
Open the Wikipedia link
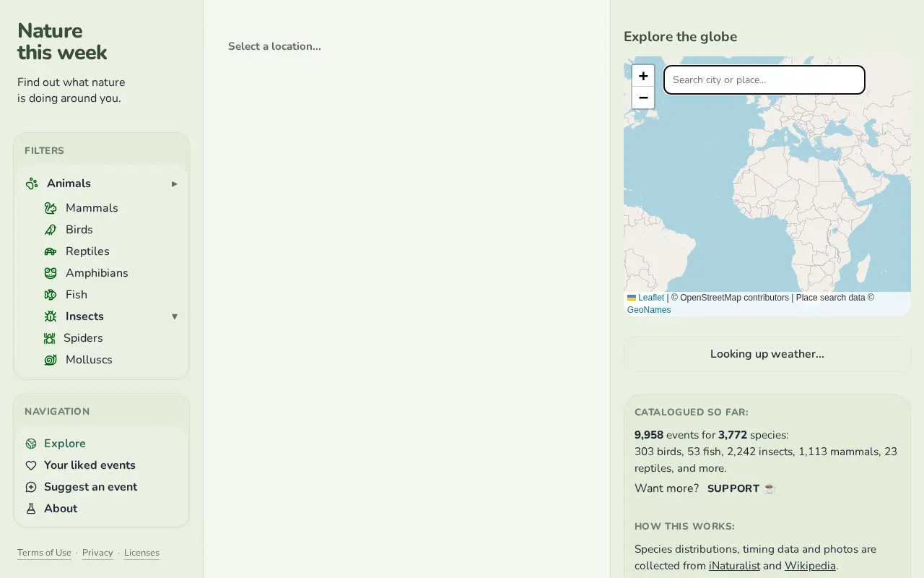click(x=810, y=566)
